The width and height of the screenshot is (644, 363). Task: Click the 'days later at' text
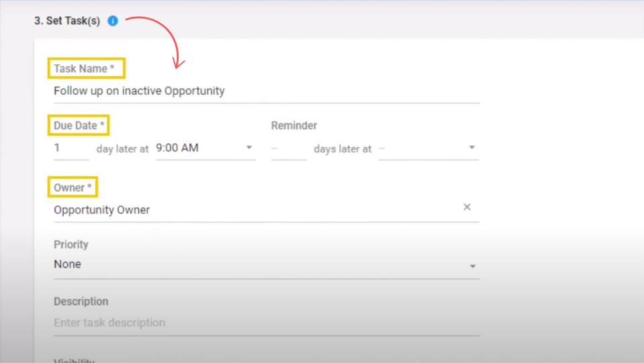pyautogui.click(x=342, y=149)
